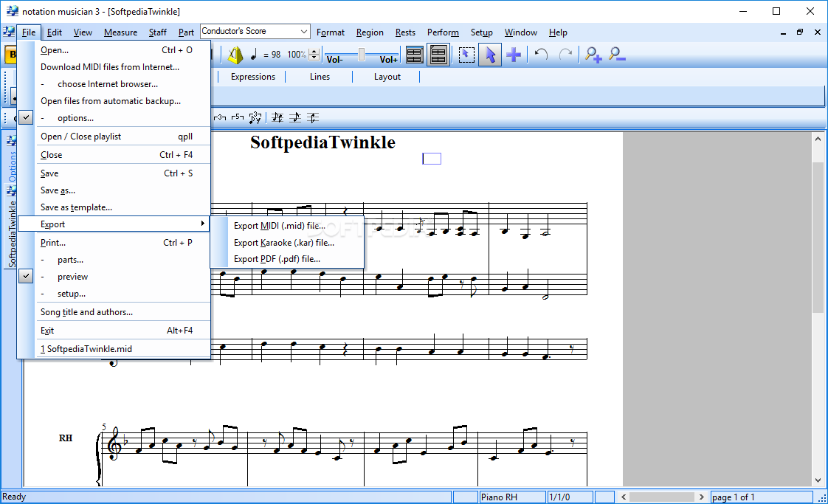
Task: Switch to window view layout icon
Action: (415, 55)
